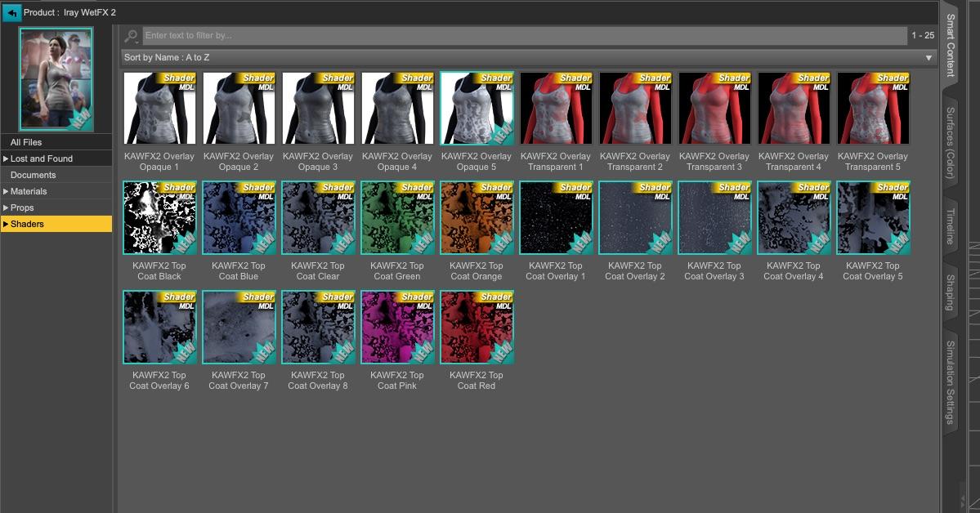Select the Props category

click(56, 207)
